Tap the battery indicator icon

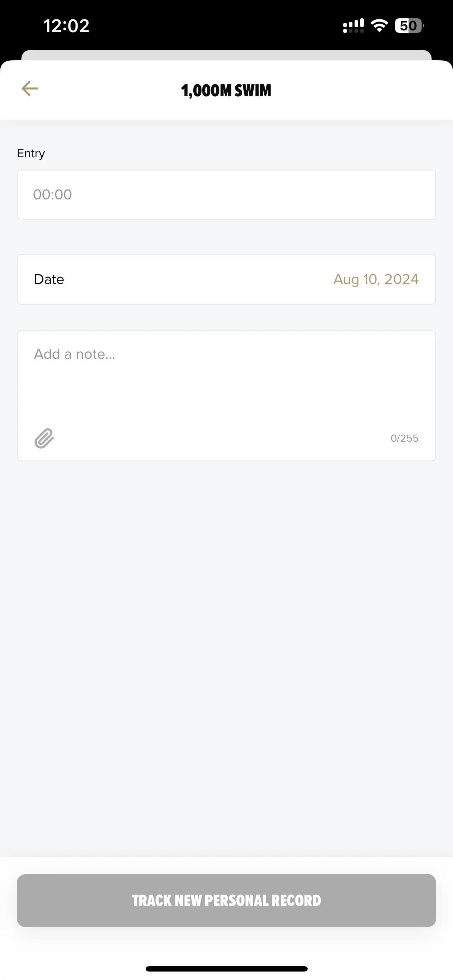click(x=410, y=25)
